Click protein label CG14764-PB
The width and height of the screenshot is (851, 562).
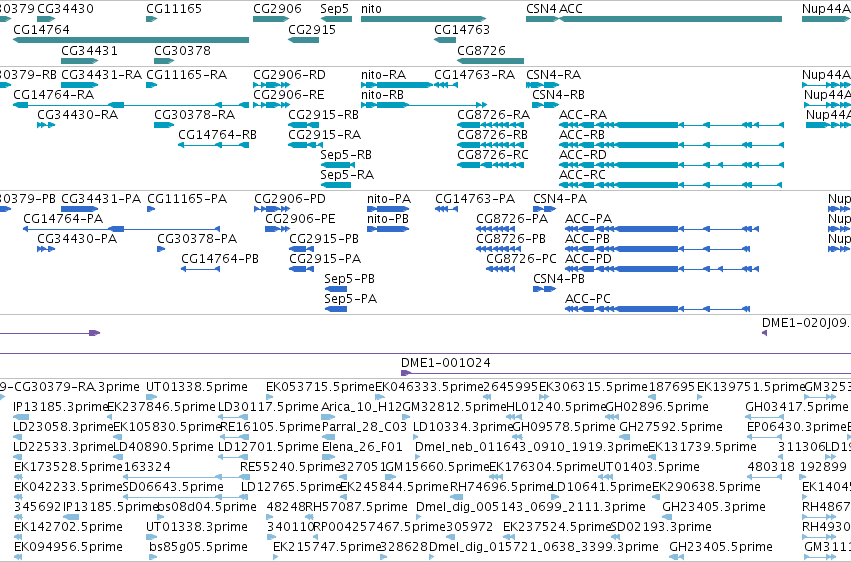(x=220, y=259)
